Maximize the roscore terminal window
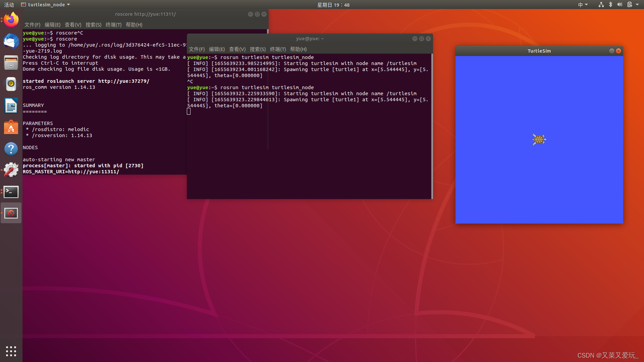The width and height of the screenshot is (644, 362). (x=257, y=14)
